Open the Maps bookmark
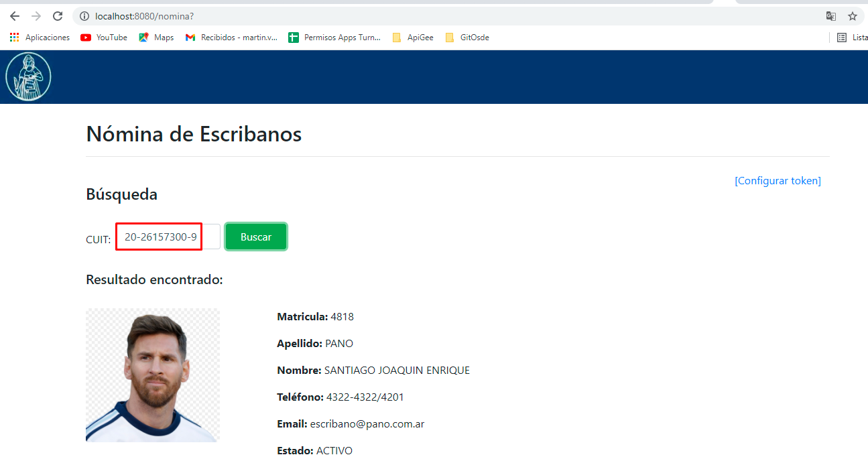Image resolution: width=868 pixels, height=463 pixels. [156, 37]
